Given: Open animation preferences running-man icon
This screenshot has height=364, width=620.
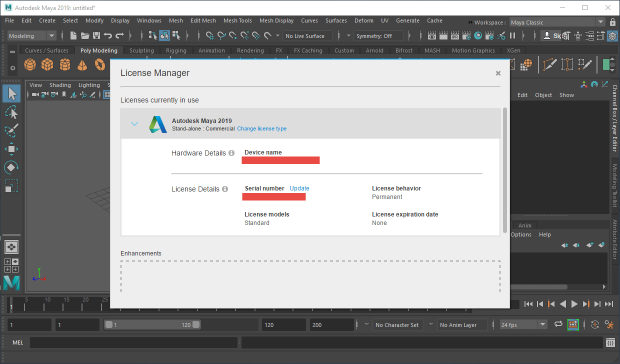Looking at the screenshot, I should (x=609, y=324).
